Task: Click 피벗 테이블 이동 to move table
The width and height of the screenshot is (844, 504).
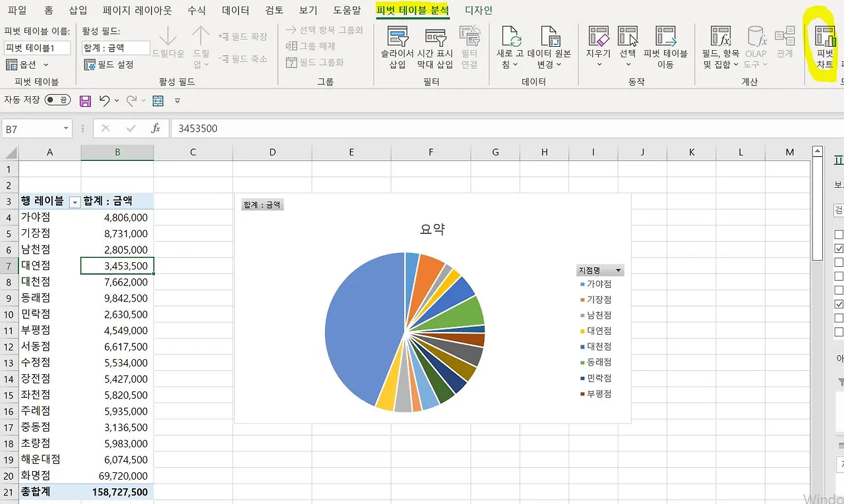Action: (665, 47)
